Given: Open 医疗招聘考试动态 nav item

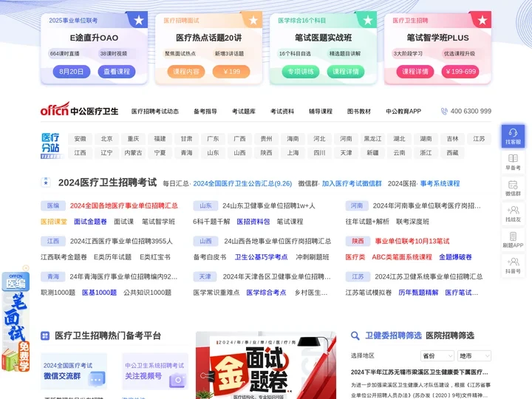Looking at the screenshot, I should [155, 112].
